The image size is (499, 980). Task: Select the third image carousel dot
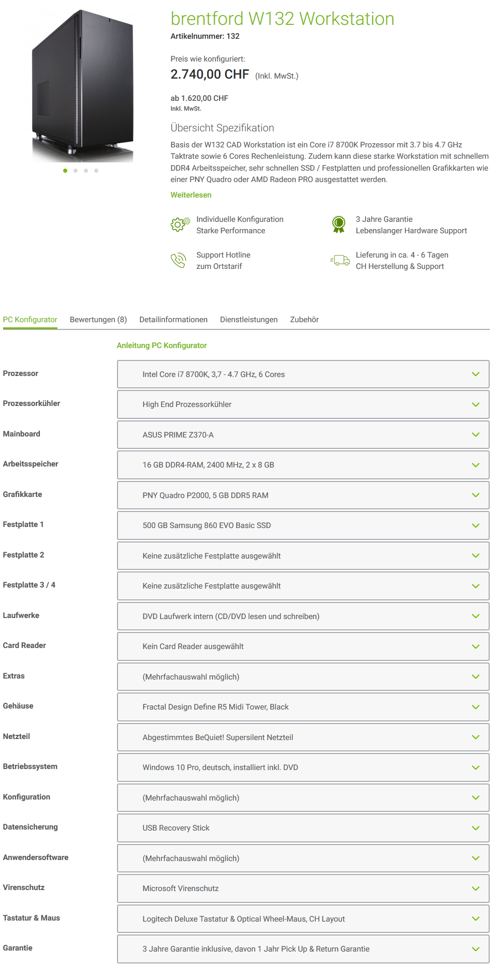pyautogui.click(x=86, y=171)
